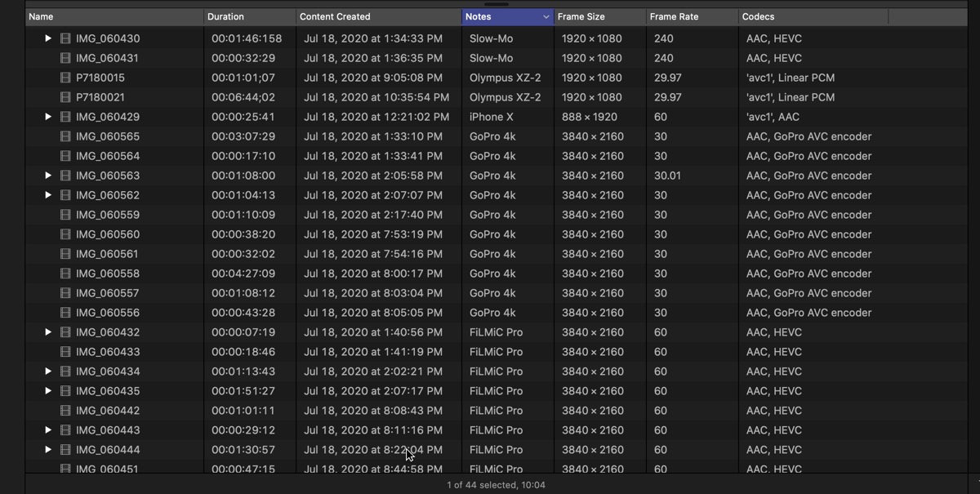This screenshot has width=980, height=494.
Task: Click the date Jul 18, 2020 at 9:05:08 PM
Action: tap(373, 78)
